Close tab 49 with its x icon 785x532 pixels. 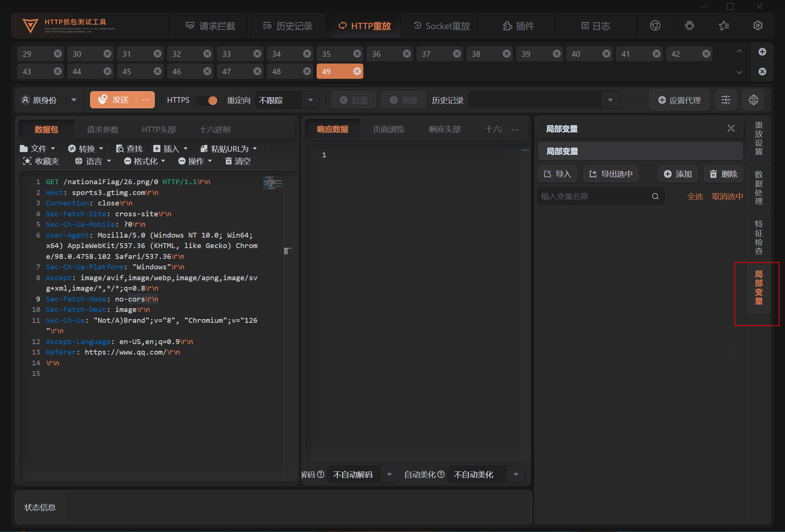(x=357, y=71)
